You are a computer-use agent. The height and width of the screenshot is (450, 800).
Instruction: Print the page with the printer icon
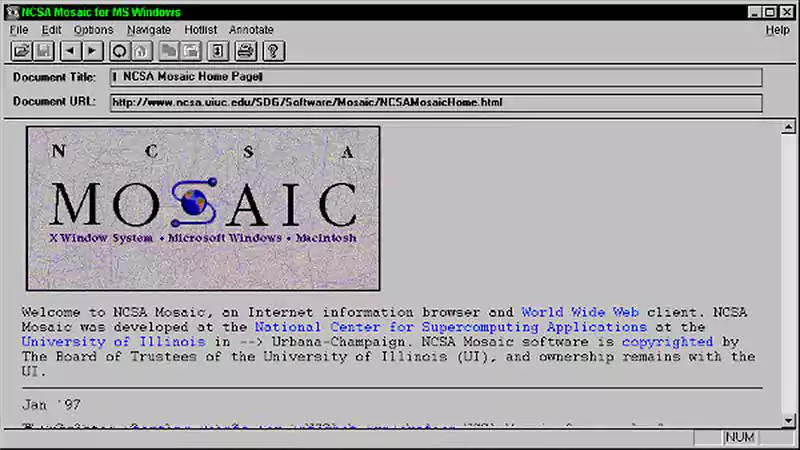[245, 51]
